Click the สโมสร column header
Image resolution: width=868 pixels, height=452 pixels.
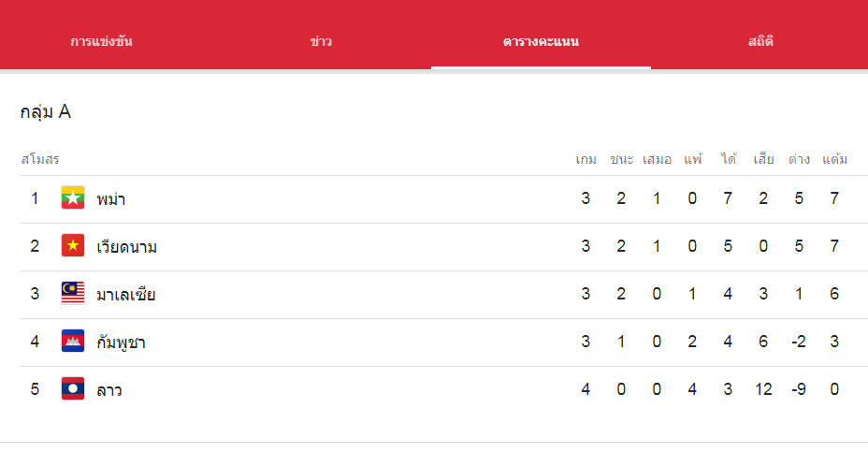pos(40,159)
